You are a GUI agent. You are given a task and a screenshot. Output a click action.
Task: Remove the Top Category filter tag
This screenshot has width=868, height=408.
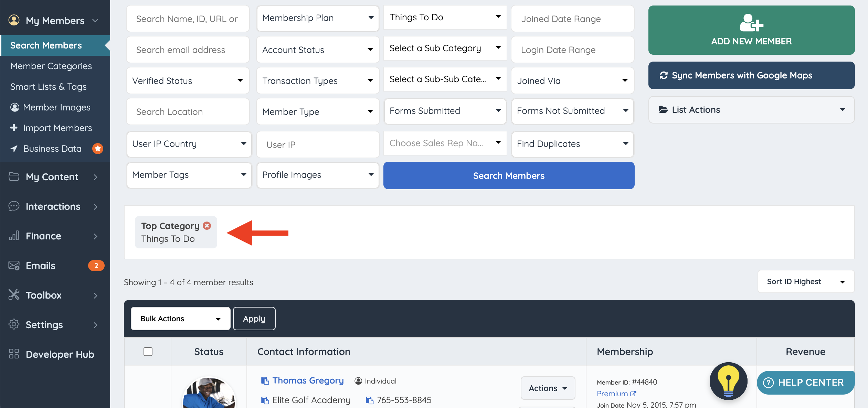[207, 226]
